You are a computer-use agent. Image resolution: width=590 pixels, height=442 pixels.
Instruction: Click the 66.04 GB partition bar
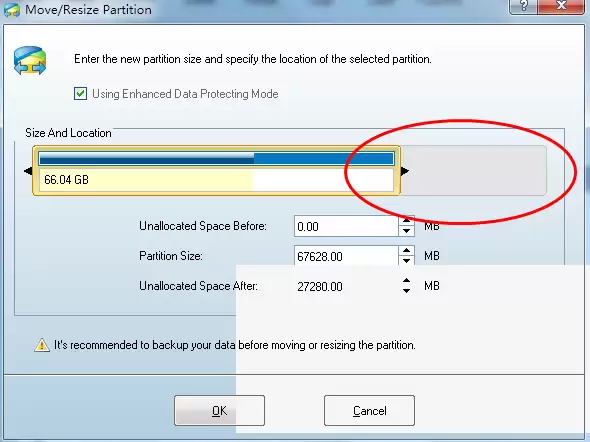point(216,170)
